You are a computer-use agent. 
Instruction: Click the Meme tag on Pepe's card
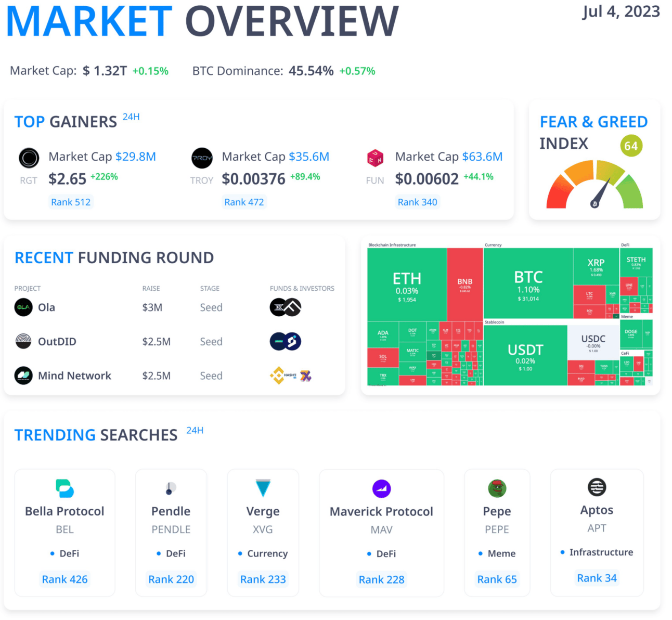point(501,553)
